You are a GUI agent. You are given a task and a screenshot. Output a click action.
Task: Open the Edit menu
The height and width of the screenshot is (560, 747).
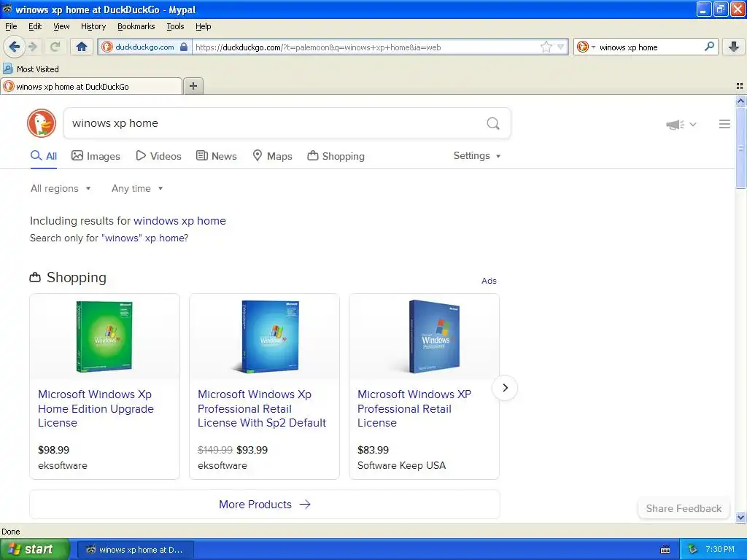[x=35, y=26]
